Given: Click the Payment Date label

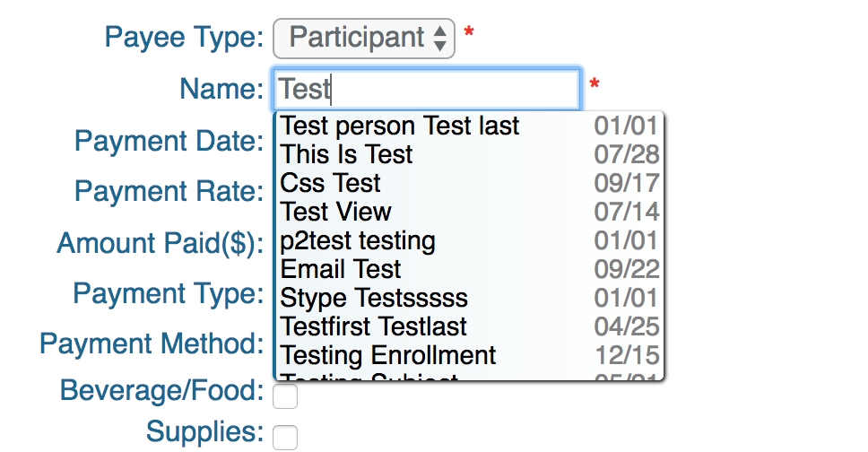Looking at the screenshot, I should tap(169, 141).
